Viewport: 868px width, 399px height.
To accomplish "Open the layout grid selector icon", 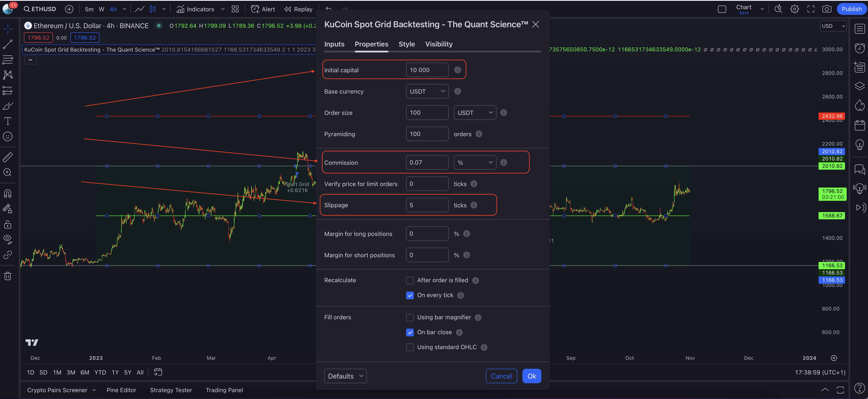I will click(x=235, y=9).
